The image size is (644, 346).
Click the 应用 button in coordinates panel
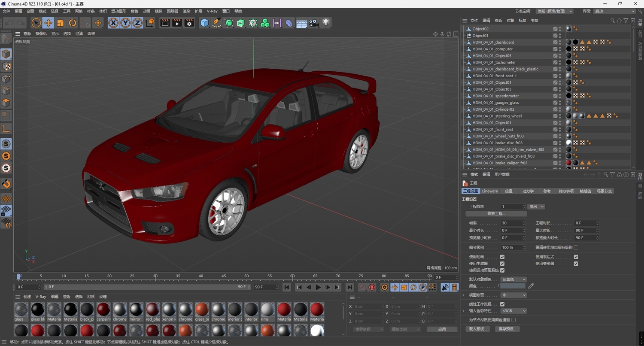[441, 329]
